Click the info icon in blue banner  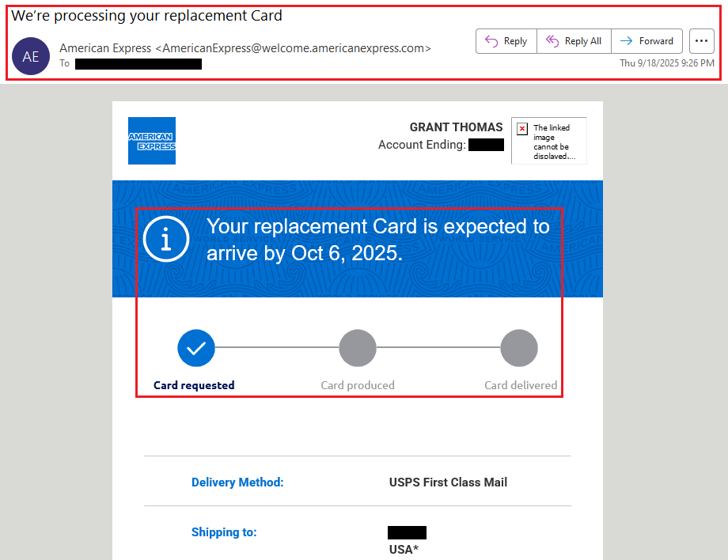tap(166, 238)
